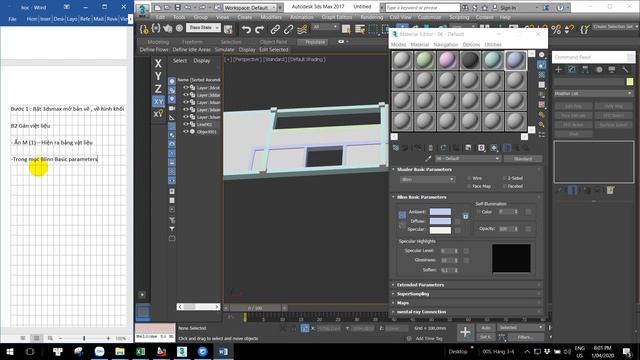Hide the Line001 row via its eye icon
The height and width of the screenshot is (360, 640).
pos(186,124)
